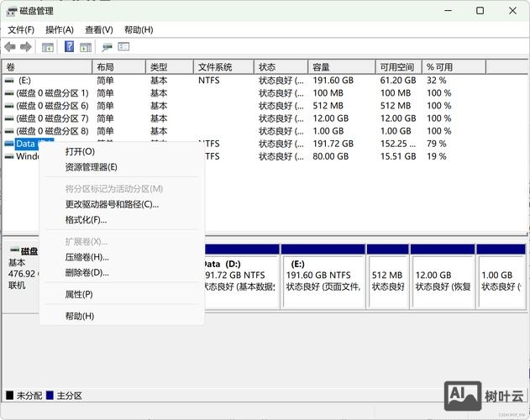The width and height of the screenshot is (530, 420).
Task: Choose 更改驱动器号和路径(C)... option
Action: pos(122,204)
